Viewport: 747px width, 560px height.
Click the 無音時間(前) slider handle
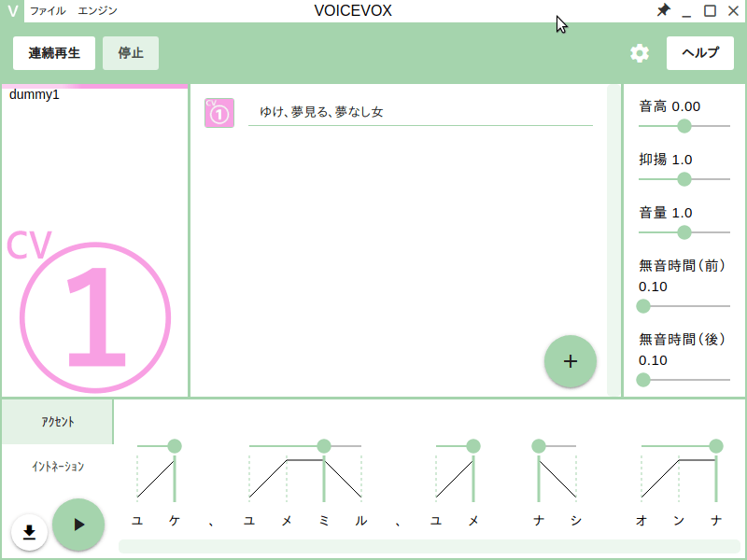click(643, 306)
